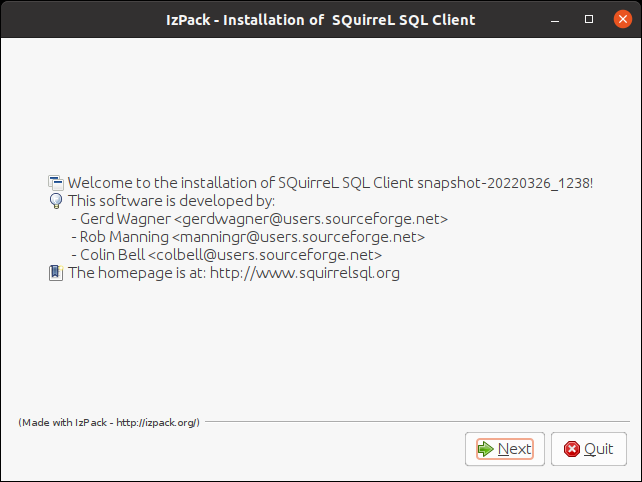The width and height of the screenshot is (642, 482).
Task: Minimize the IzPack installer window
Action: pyautogui.click(x=555, y=20)
